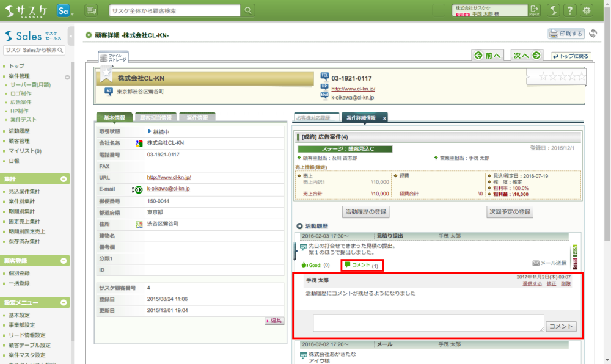Viewport: 611px width, 364px height.
Task: Open the Saaske S logo icon at top right
Action: [553, 10]
